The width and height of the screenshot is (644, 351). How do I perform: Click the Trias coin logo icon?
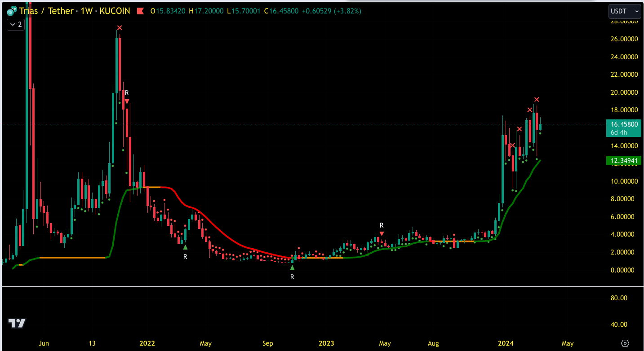[x=12, y=11]
